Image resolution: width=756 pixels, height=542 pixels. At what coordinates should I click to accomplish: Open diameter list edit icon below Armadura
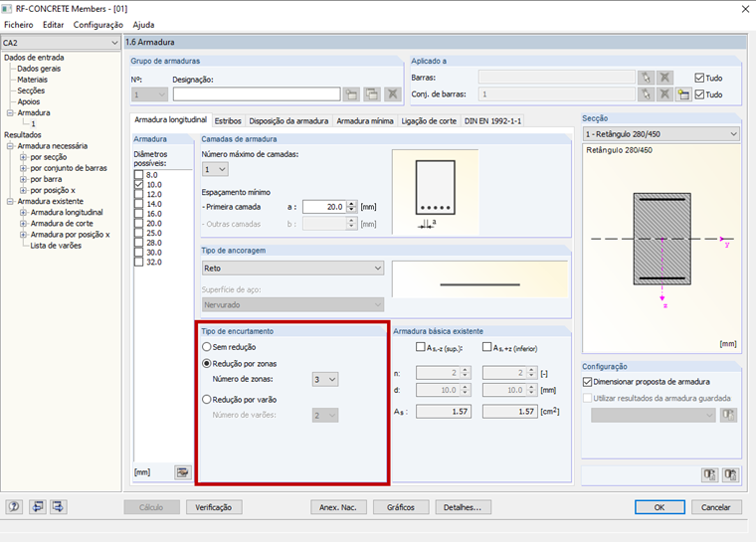click(183, 472)
